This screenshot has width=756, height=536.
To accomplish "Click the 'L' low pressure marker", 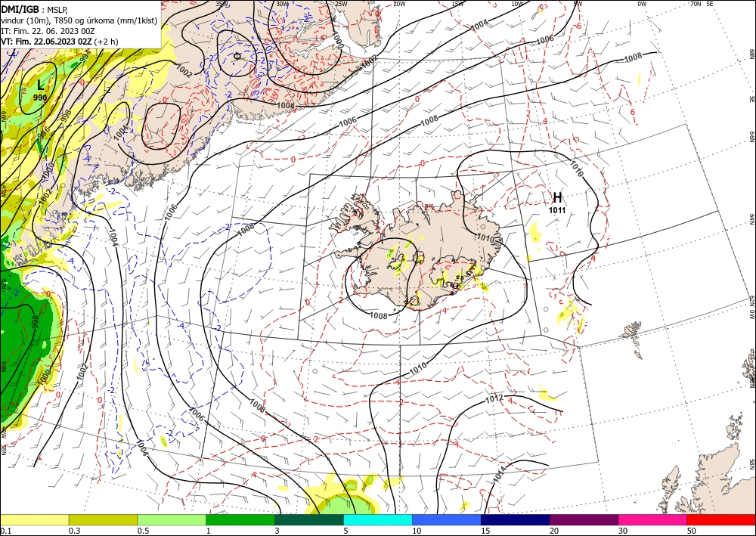I will (x=41, y=85).
